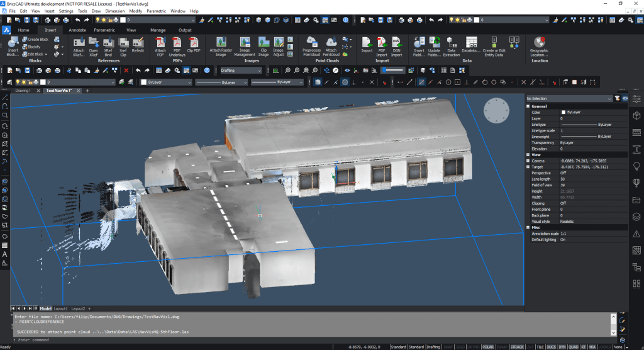Click the LookFrom compass widget in viewport
The image size is (644, 350).
(496, 111)
